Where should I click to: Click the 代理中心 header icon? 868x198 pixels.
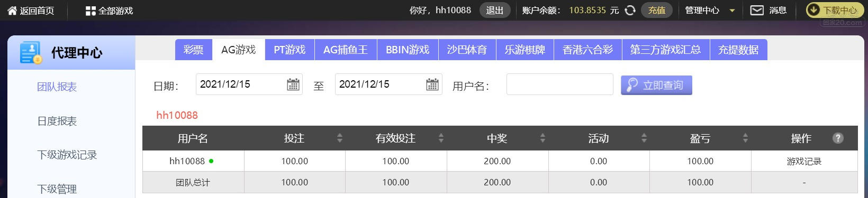(x=31, y=53)
